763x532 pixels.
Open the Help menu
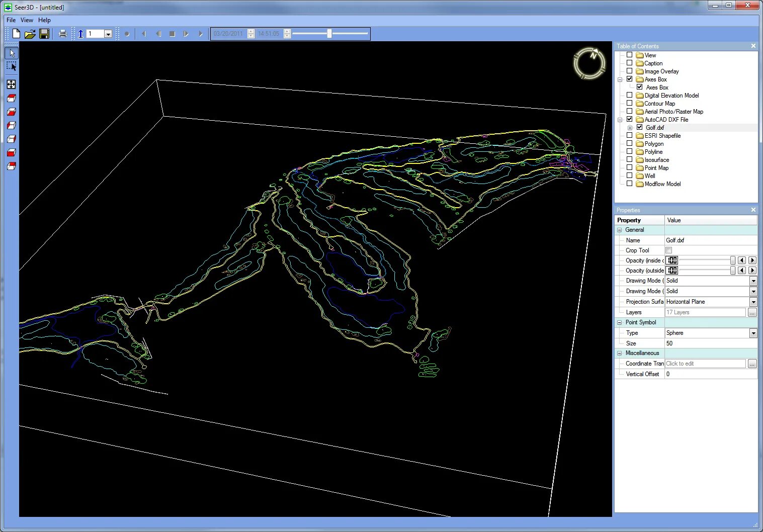coord(44,20)
